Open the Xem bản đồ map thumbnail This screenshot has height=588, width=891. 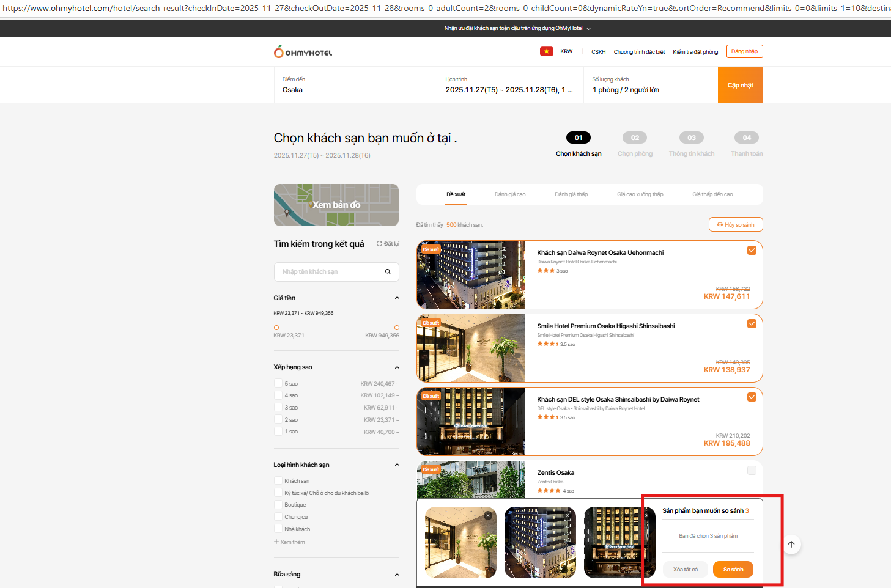pyautogui.click(x=336, y=205)
